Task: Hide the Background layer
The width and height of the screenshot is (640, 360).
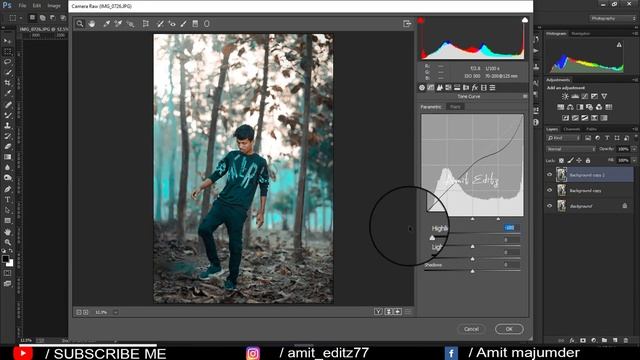Action: pyautogui.click(x=549, y=206)
